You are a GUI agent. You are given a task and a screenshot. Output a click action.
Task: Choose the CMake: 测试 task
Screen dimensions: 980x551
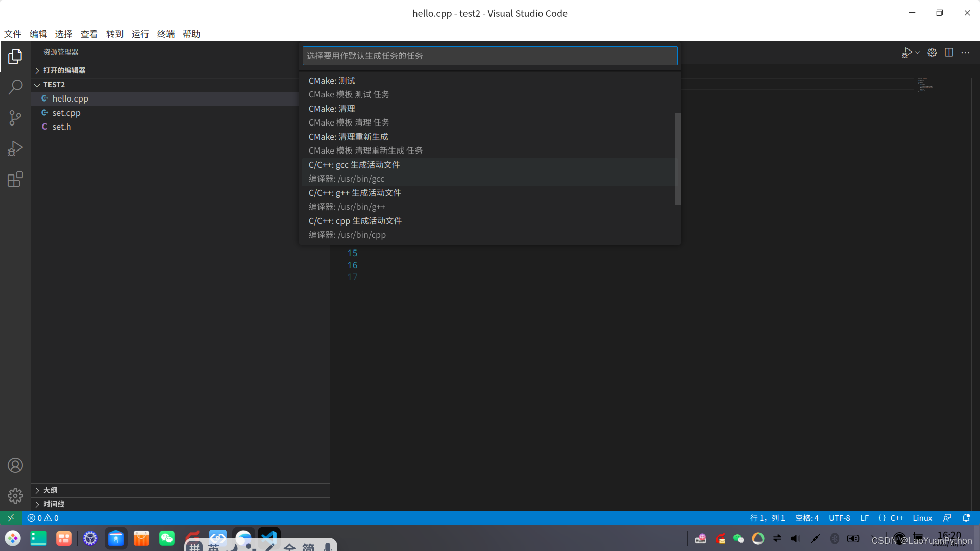(487, 88)
